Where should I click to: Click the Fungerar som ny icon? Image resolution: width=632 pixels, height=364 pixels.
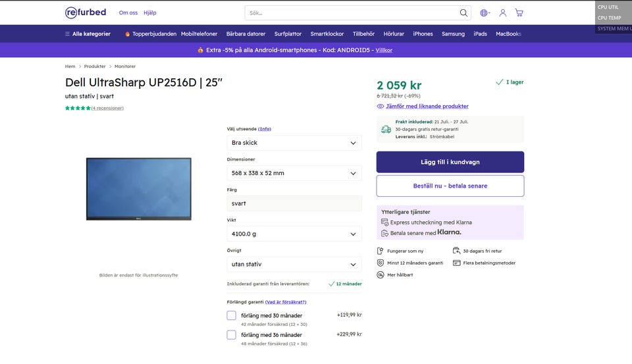pyautogui.click(x=380, y=251)
